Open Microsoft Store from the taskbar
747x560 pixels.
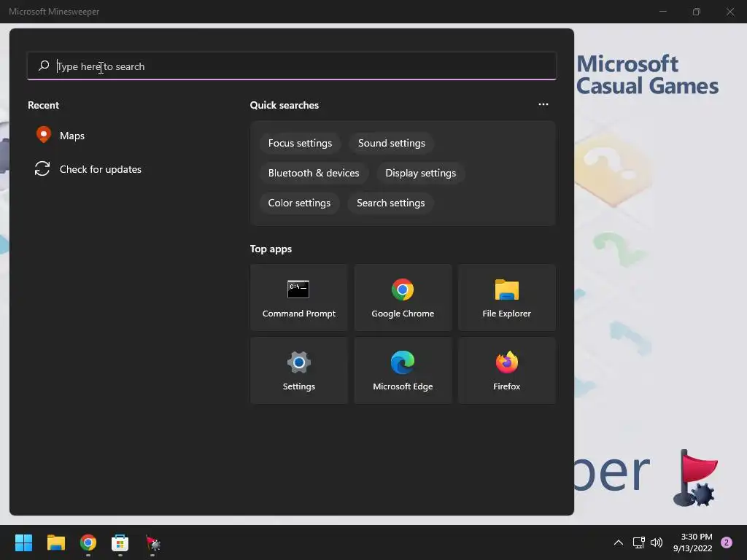pyautogui.click(x=120, y=542)
